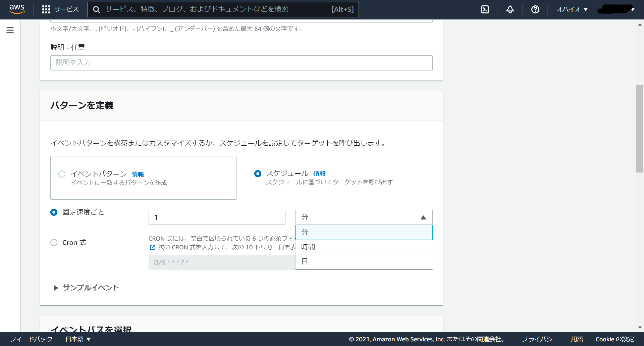This screenshot has height=346, width=644.
Task: Open the サービス grid menu
Action: click(x=60, y=9)
